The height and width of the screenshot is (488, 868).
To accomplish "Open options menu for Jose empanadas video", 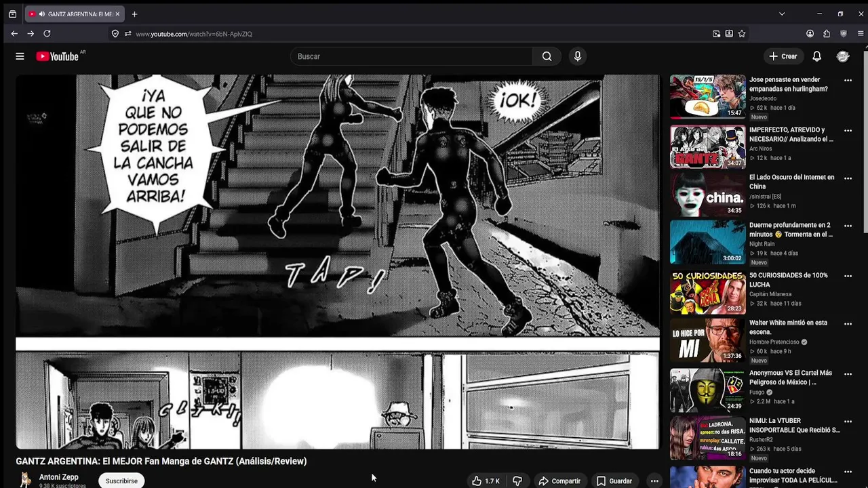I will 848,80.
